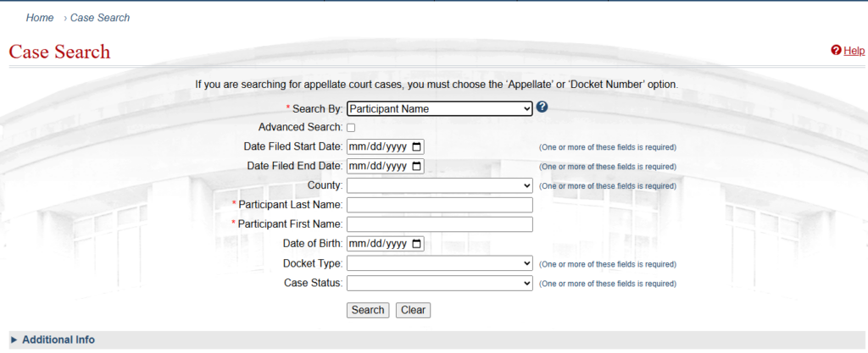Open calendar picker for Date of Birth

click(416, 244)
